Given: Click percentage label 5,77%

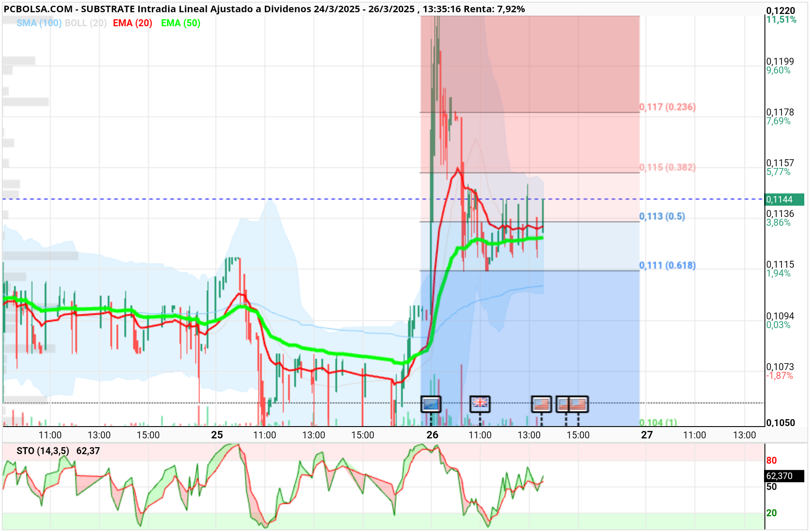Looking at the screenshot, I should click(x=778, y=172).
